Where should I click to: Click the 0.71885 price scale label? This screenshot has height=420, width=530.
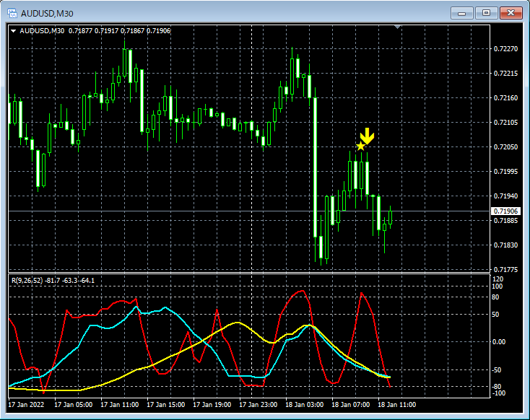(505, 221)
